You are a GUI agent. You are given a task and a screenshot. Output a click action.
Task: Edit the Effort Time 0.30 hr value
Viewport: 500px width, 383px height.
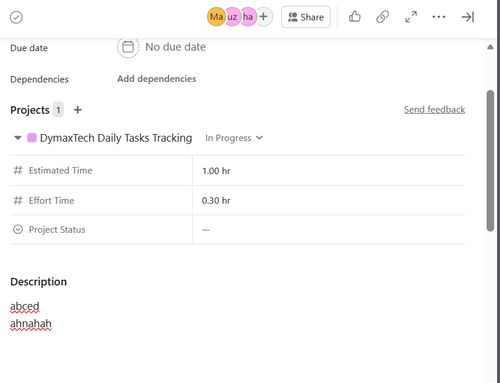click(216, 201)
